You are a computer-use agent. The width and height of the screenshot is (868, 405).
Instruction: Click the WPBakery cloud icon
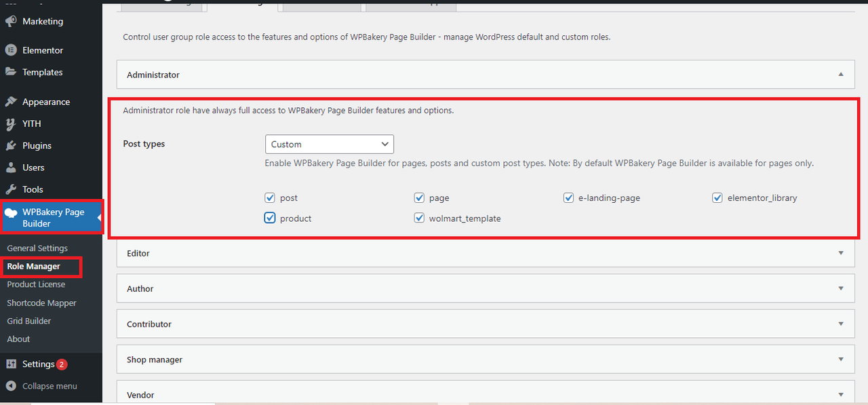(x=11, y=212)
